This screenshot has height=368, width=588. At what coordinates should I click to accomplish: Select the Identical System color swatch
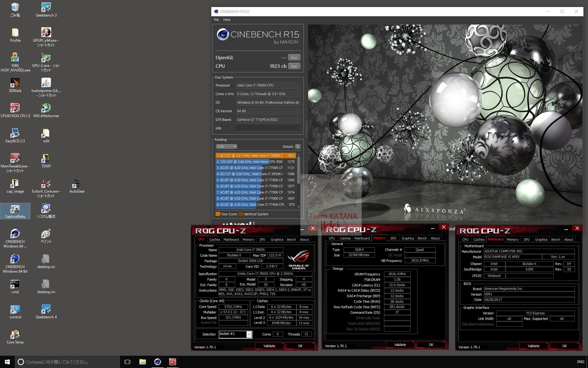point(240,214)
